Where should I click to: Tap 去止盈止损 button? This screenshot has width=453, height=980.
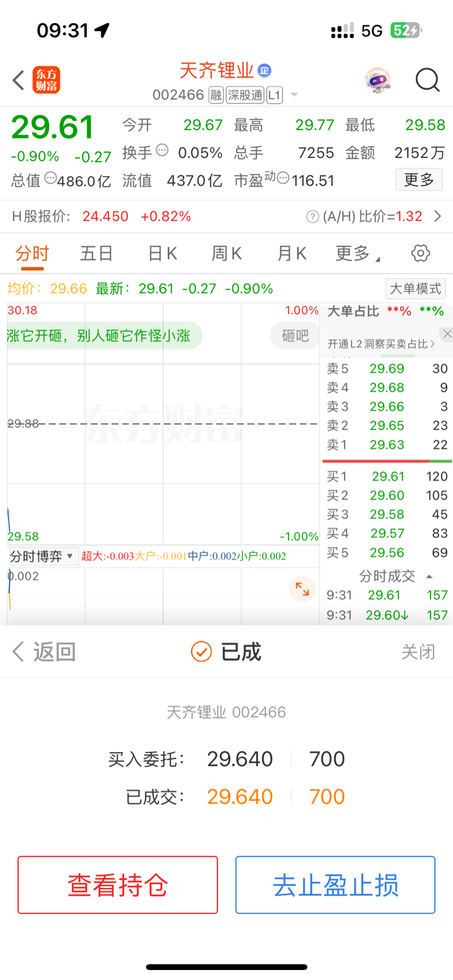coord(336,885)
